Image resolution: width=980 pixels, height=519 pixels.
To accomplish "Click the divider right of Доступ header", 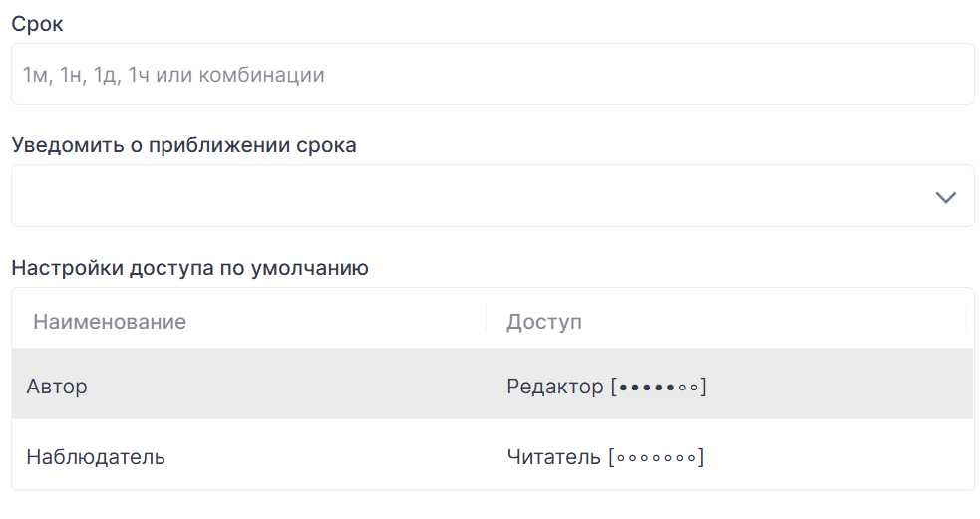I will pyautogui.click(x=967, y=319).
